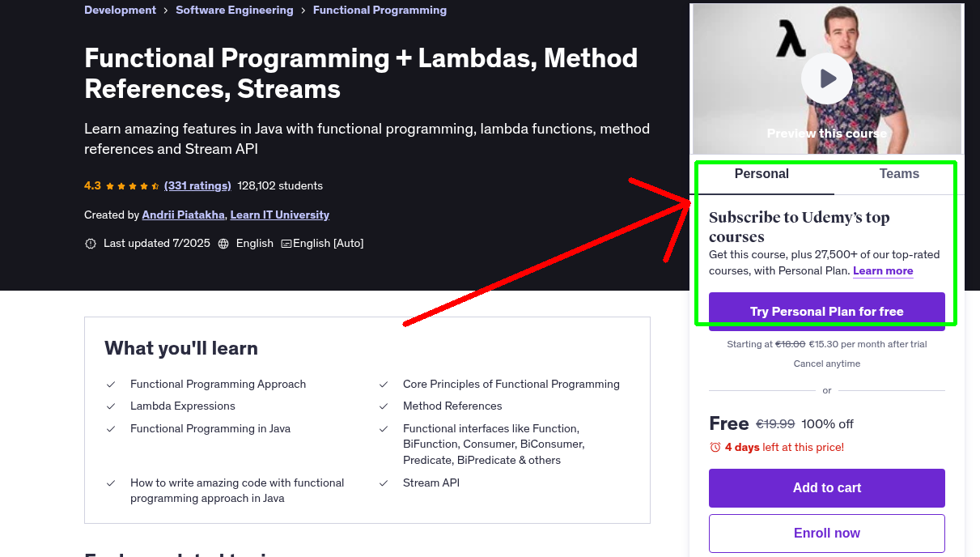Open the Development breadcrumb link
Image resolution: width=980 pixels, height=557 pixels.
pyautogui.click(x=120, y=11)
